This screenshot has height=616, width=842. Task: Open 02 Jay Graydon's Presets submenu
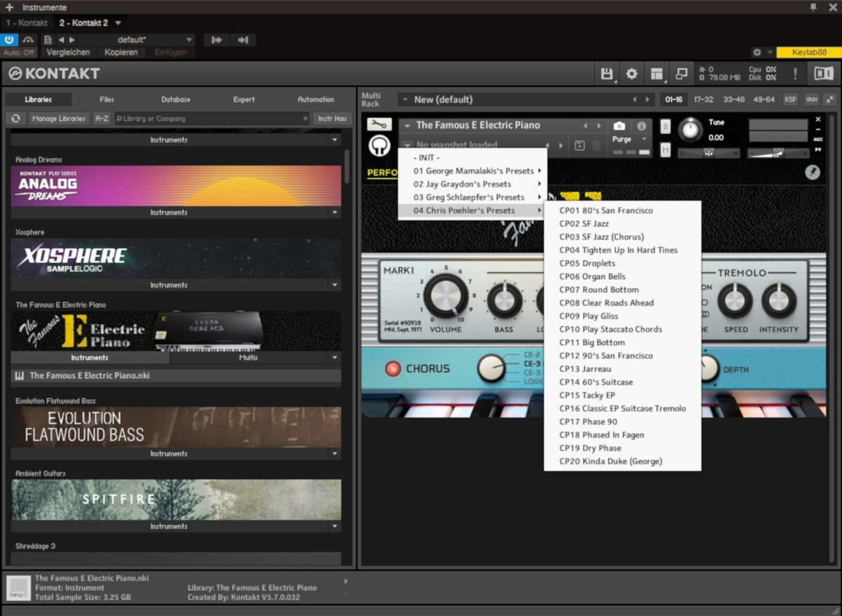(472, 184)
